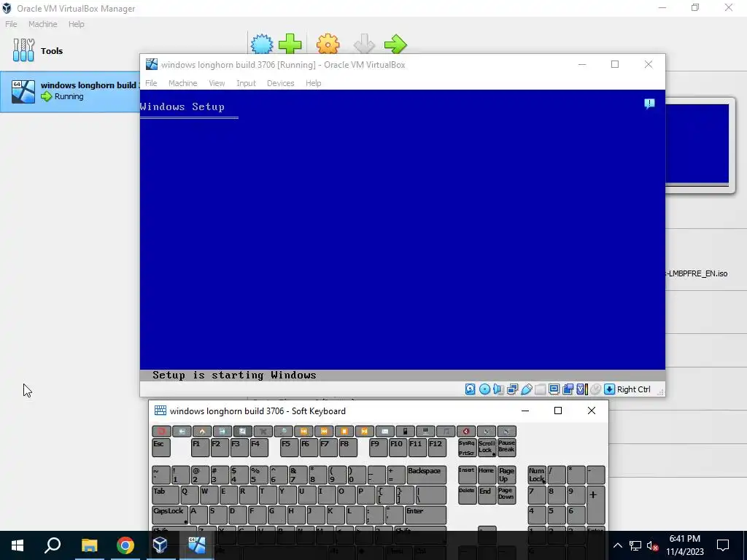Click the Page Up key on Soft Keyboard
This screenshot has height=560, width=747.
point(506,475)
